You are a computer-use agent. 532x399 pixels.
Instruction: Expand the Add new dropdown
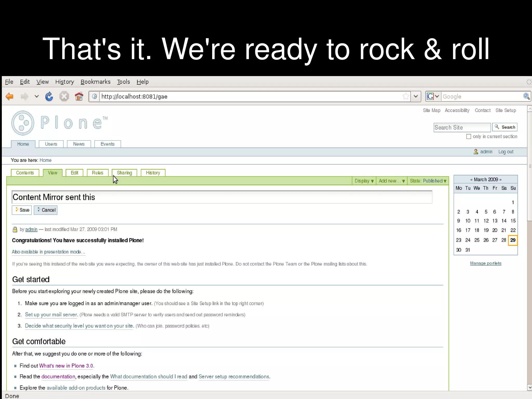(x=391, y=181)
